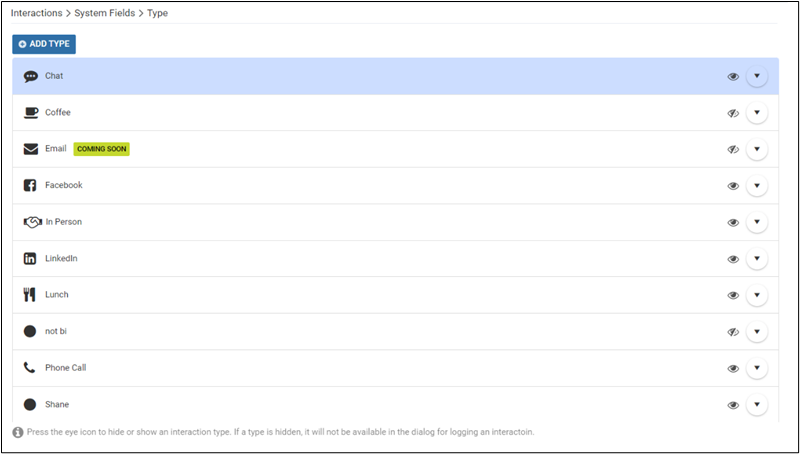Open the Chat row dropdown arrow

[757, 76]
